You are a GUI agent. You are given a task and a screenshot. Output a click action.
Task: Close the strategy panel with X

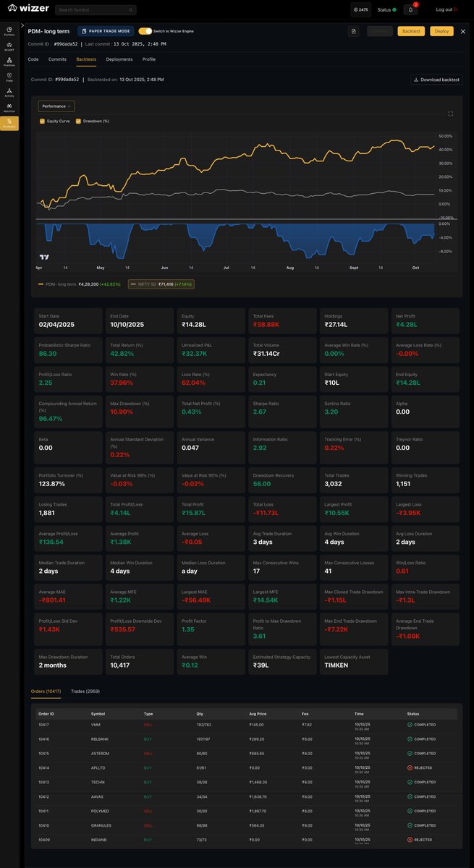point(462,31)
